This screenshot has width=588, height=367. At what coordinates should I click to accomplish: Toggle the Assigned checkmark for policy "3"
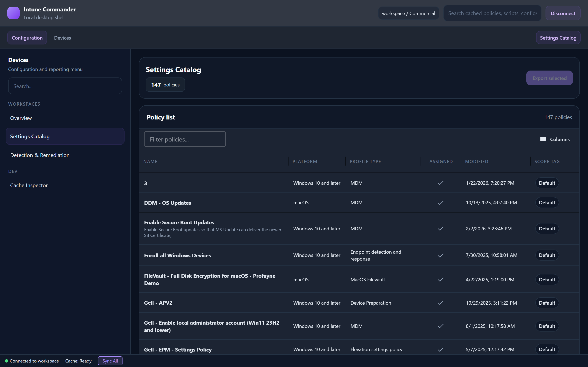pos(441,183)
